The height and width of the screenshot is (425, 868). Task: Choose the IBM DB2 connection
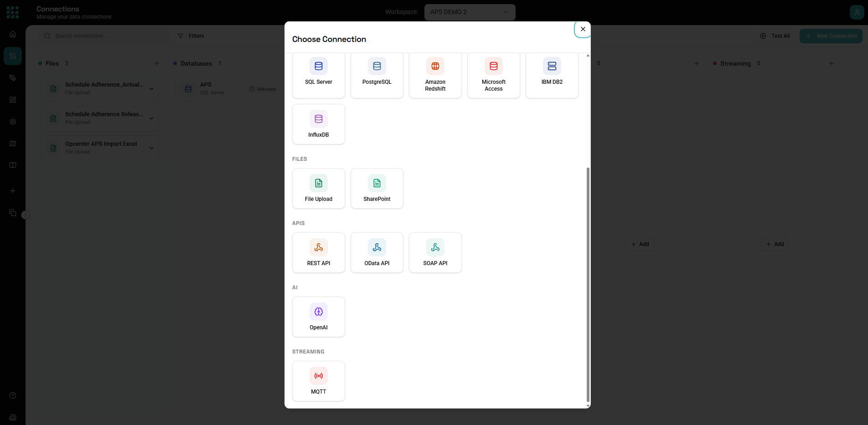(x=552, y=75)
